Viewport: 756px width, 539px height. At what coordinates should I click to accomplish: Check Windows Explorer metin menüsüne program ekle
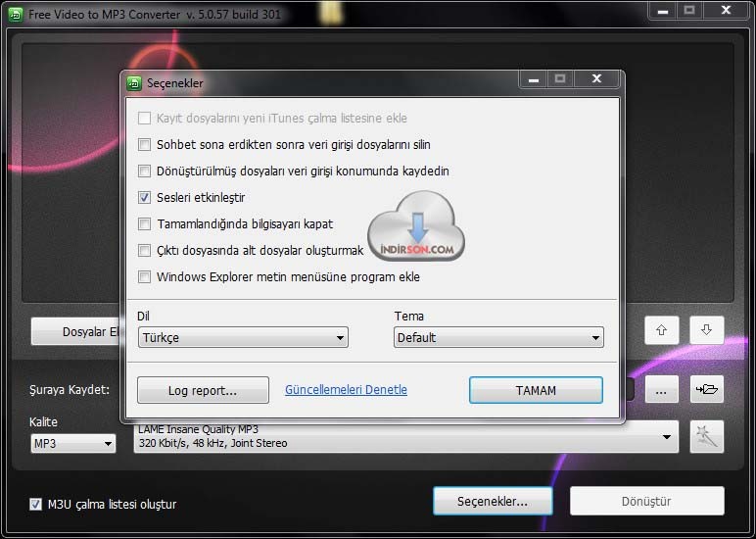[144, 277]
